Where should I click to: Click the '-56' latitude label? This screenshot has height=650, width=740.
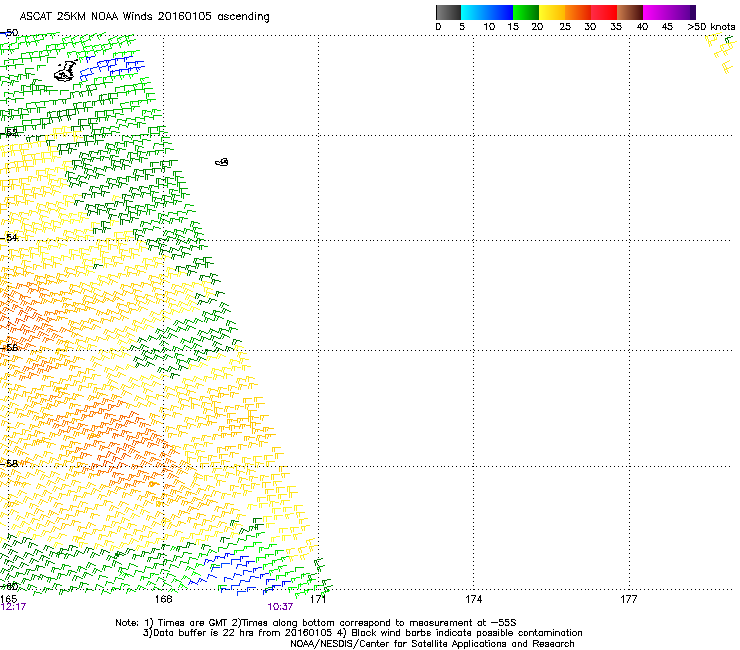tap(9, 347)
